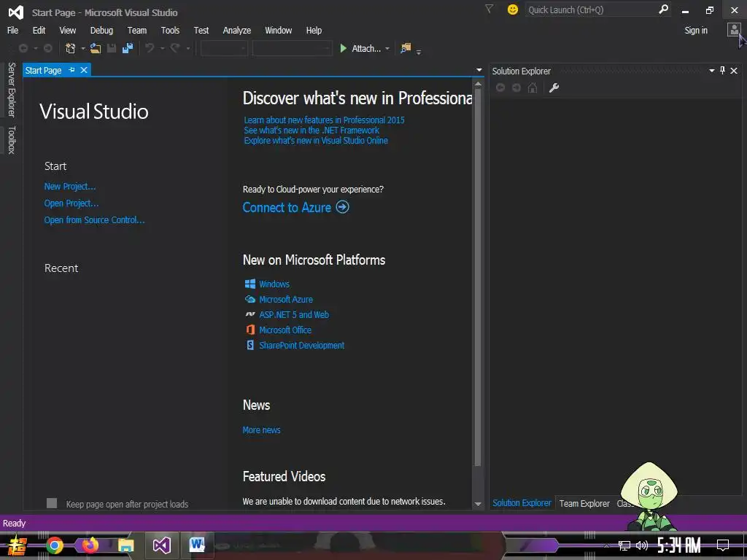Click Solution Explorer Properties wrench icon
The width and height of the screenshot is (747, 560).
click(554, 87)
